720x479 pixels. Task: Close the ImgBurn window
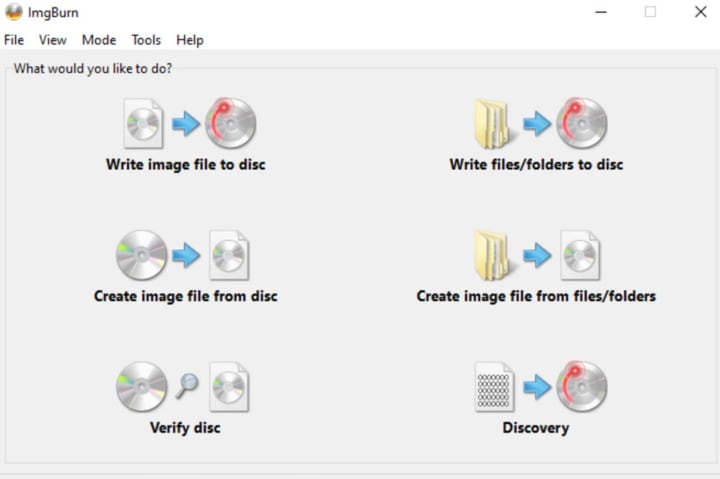pos(701,12)
